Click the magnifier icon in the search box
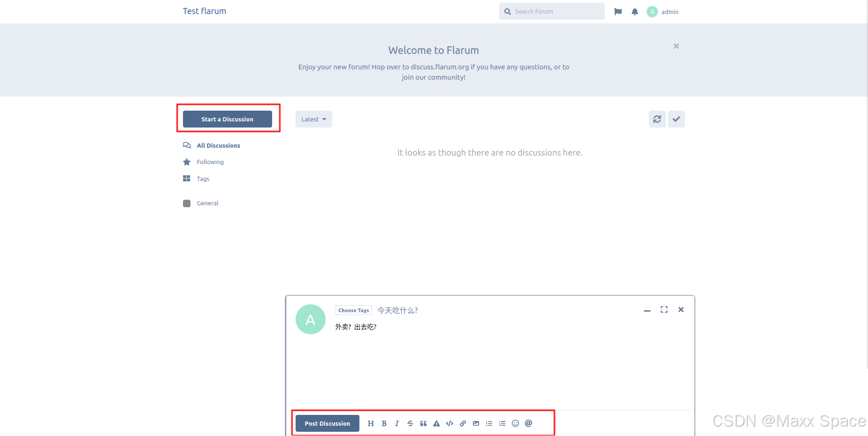The height and width of the screenshot is (436, 868). coord(507,12)
